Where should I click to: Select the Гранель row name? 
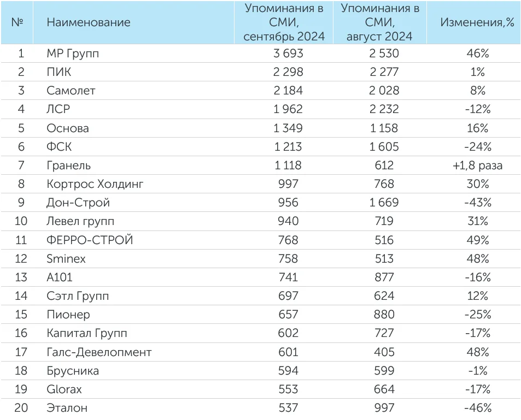pos(69,165)
